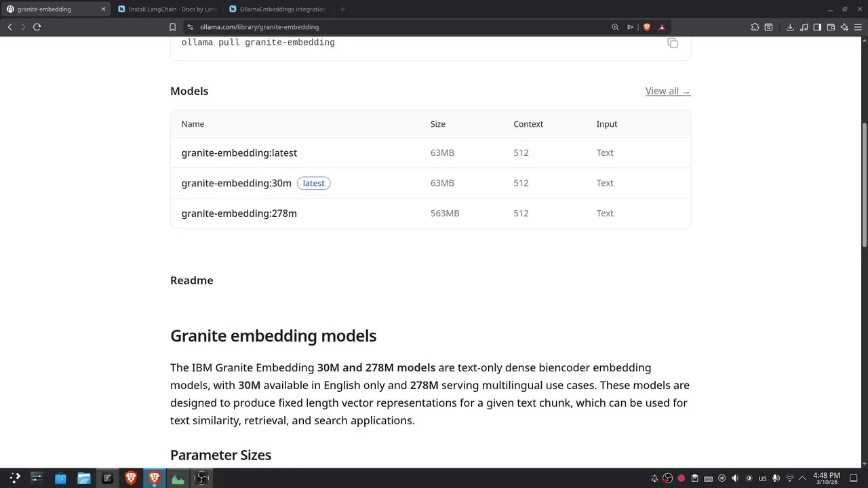Open the View all models link
The width and height of the screenshot is (868, 488).
[668, 91]
